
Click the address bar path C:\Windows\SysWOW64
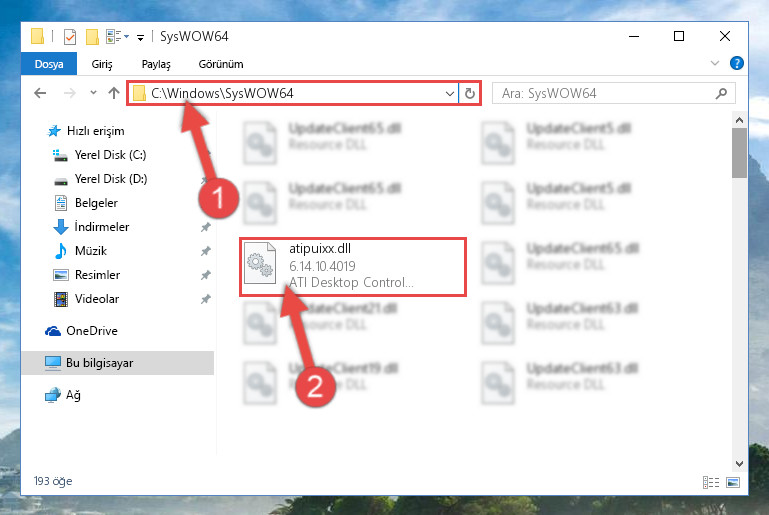pyautogui.click(x=222, y=93)
